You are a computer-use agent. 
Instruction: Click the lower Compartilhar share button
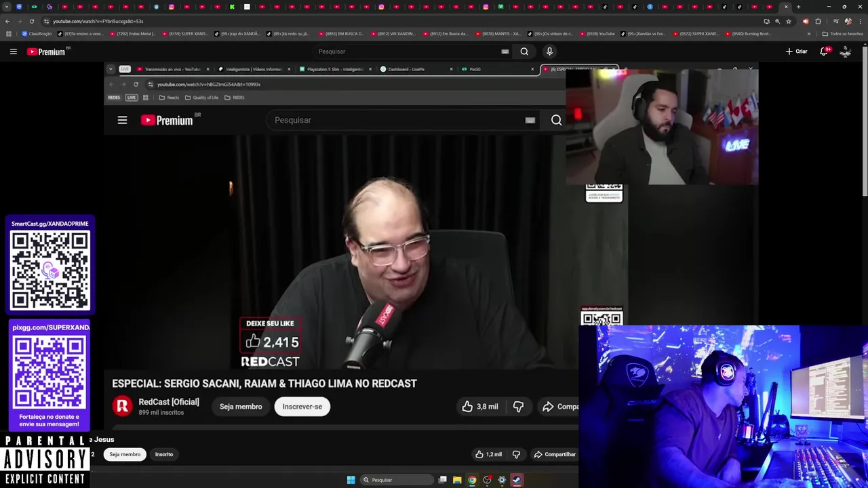tap(555, 454)
